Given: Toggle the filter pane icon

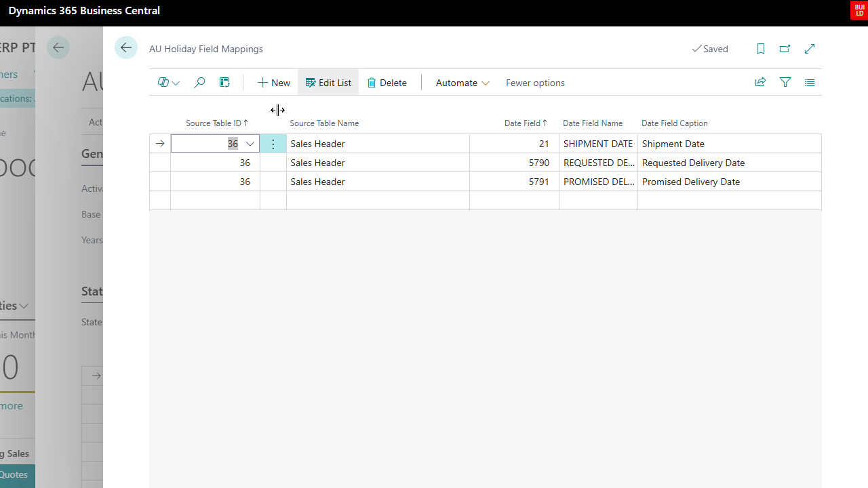Looking at the screenshot, I should 785,83.
